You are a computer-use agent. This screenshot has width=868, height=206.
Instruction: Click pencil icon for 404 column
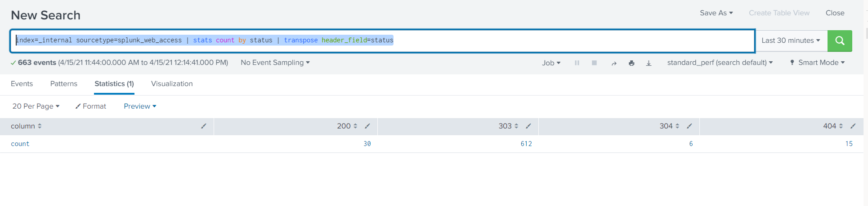click(x=853, y=126)
